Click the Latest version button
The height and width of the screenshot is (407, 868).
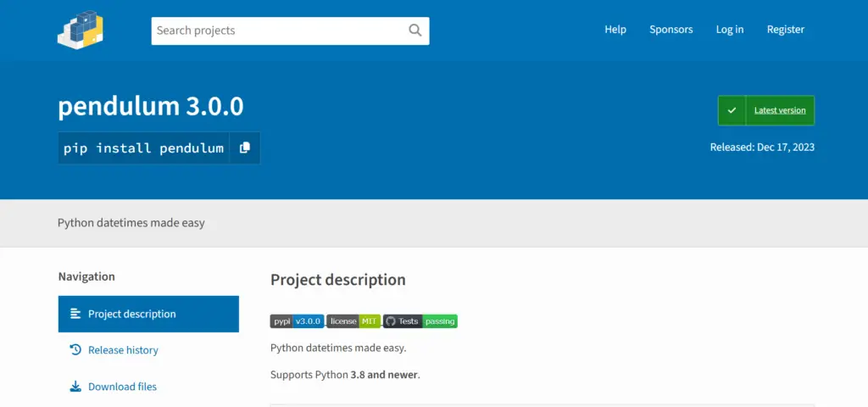pos(766,110)
